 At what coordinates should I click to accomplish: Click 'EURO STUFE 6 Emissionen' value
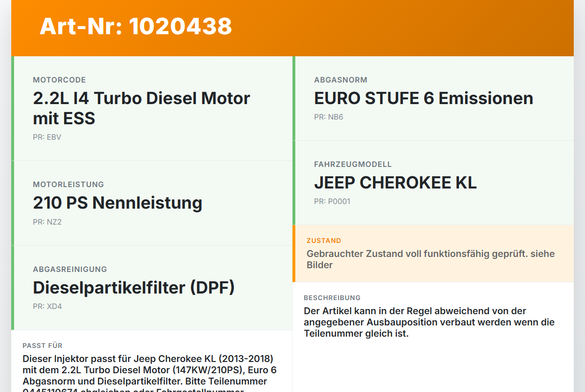click(424, 98)
